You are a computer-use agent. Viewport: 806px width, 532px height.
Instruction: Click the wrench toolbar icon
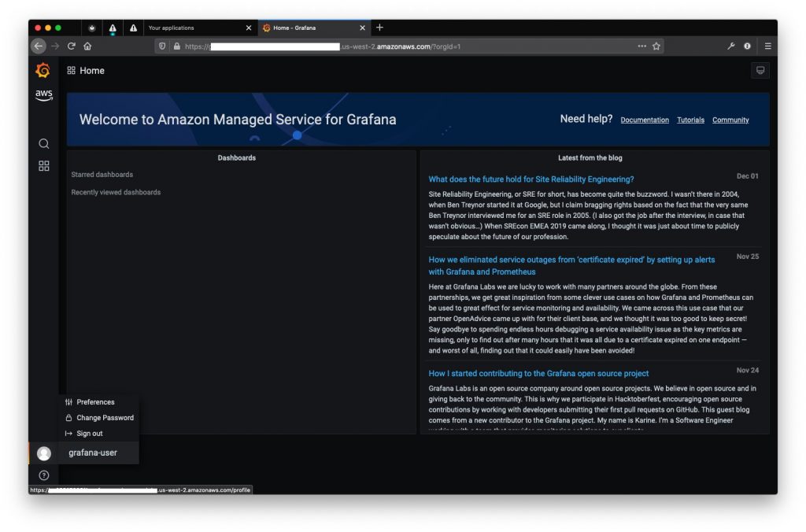click(731, 46)
